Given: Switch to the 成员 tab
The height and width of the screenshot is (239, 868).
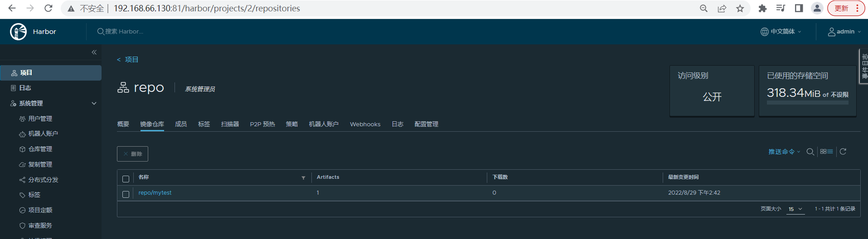Looking at the screenshot, I should click(x=181, y=124).
